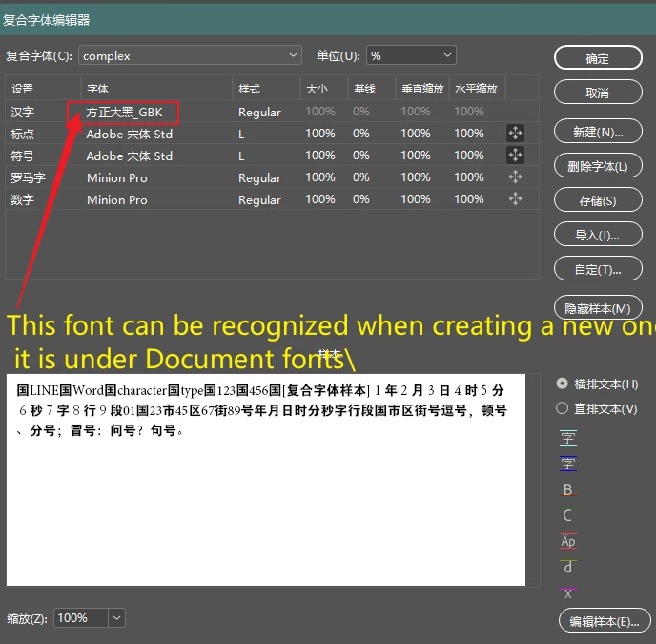656x644 pixels.
Task: Click the 取消 button
Action: 598,93
